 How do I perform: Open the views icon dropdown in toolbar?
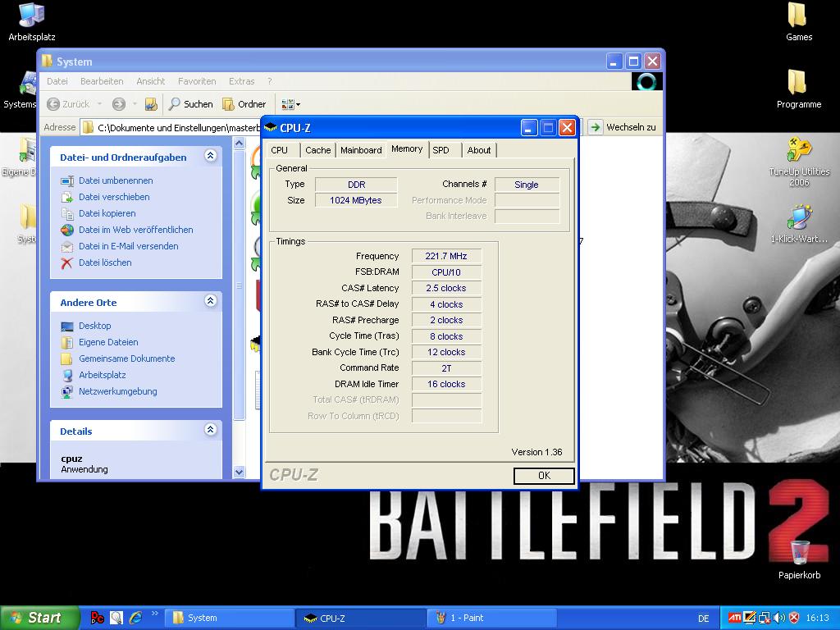click(290, 104)
